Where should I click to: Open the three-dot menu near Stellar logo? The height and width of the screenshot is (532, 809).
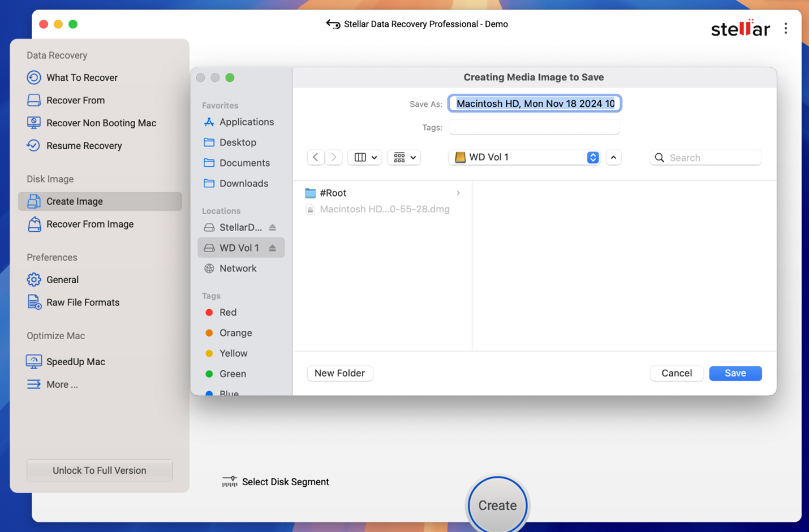pyautogui.click(x=786, y=28)
